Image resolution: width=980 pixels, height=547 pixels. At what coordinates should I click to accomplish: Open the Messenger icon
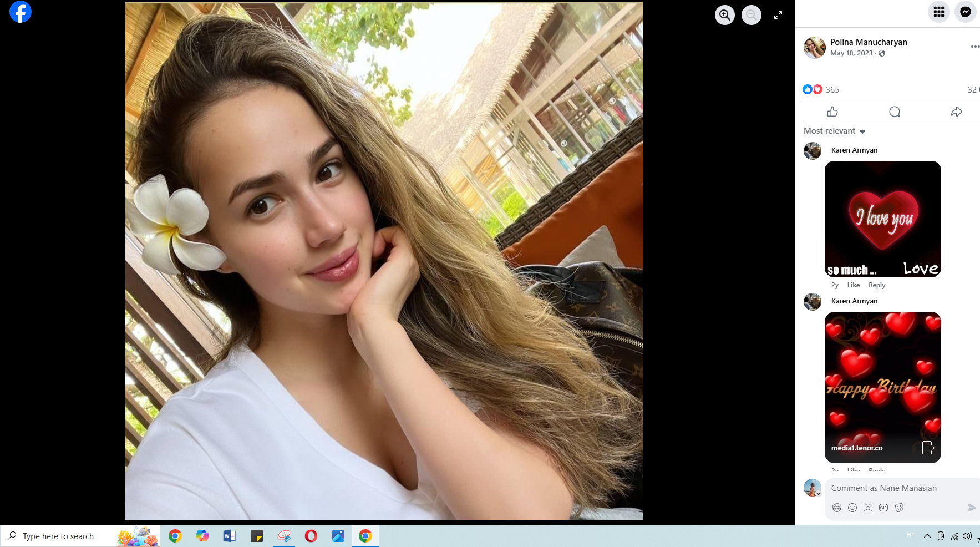click(965, 12)
